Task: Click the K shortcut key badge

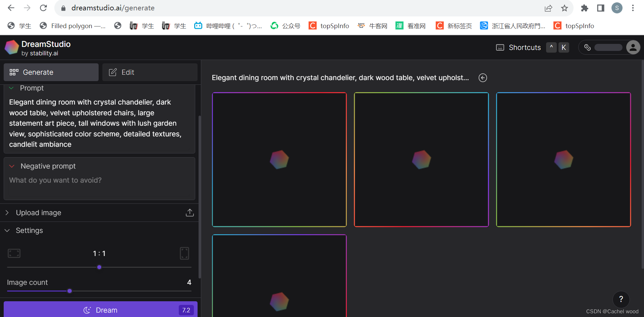Action: click(564, 48)
